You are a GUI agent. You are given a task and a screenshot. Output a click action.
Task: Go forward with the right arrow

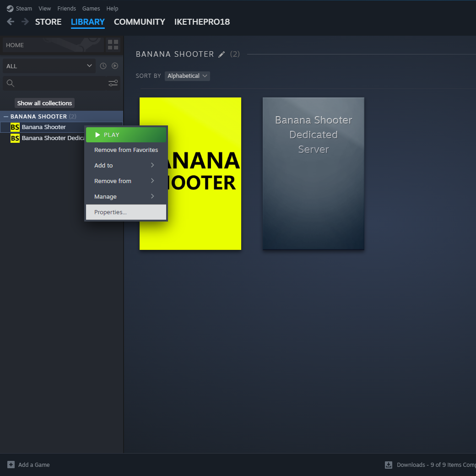click(x=25, y=22)
